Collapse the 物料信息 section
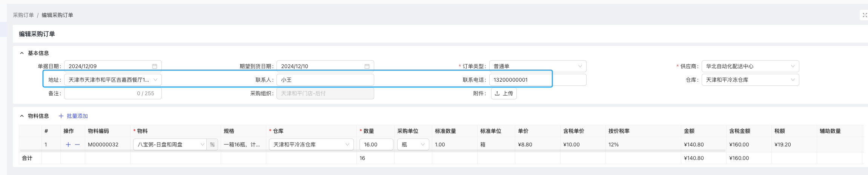 click(x=22, y=116)
